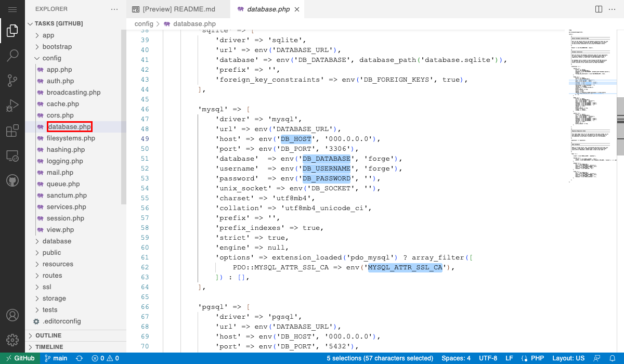
Task: Close the database.php editor tab
Action: [297, 9]
